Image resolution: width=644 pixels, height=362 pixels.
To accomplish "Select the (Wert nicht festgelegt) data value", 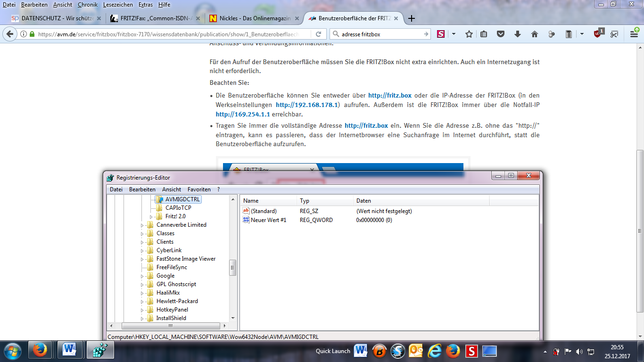I will 384,211.
